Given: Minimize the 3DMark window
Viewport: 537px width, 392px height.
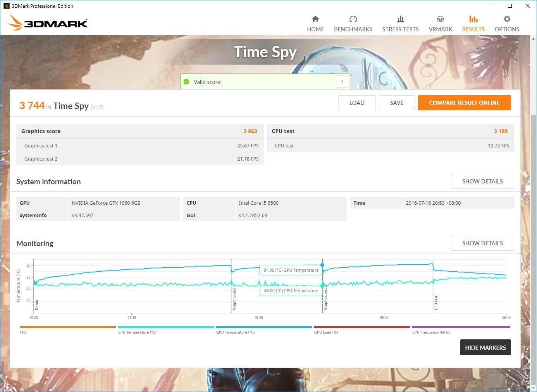Looking at the screenshot, I should tap(492, 6).
